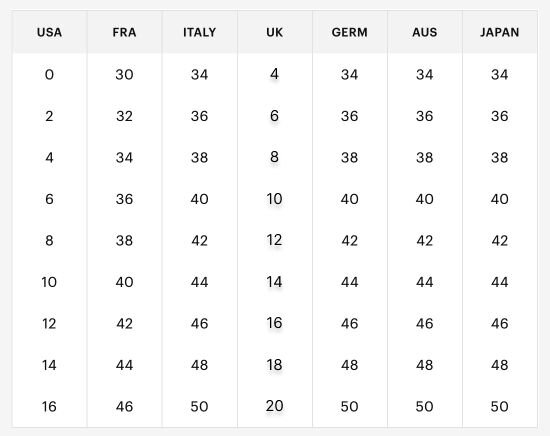Select the JAPAN column header
The width and height of the screenshot is (550, 436).
[x=500, y=32]
